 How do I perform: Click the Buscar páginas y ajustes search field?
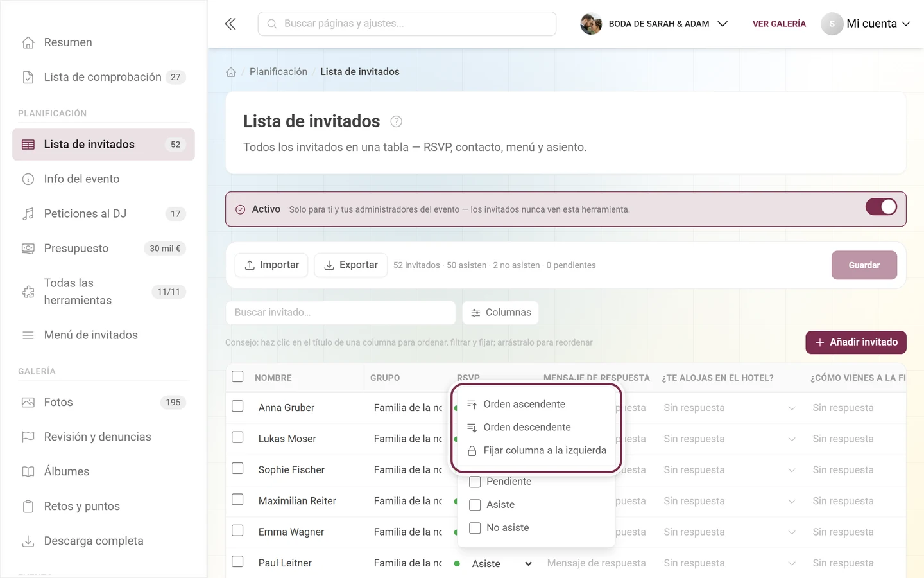tap(407, 24)
